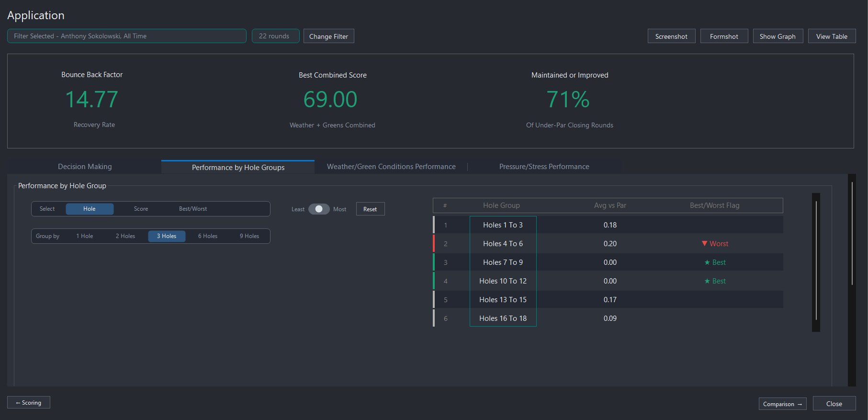Click the Avg vs Par column header

(x=610, y=205)
